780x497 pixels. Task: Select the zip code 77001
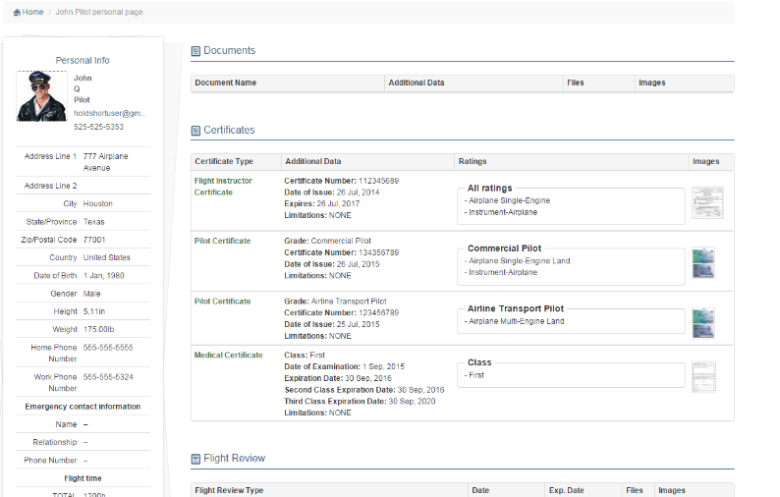coord(94,240)
